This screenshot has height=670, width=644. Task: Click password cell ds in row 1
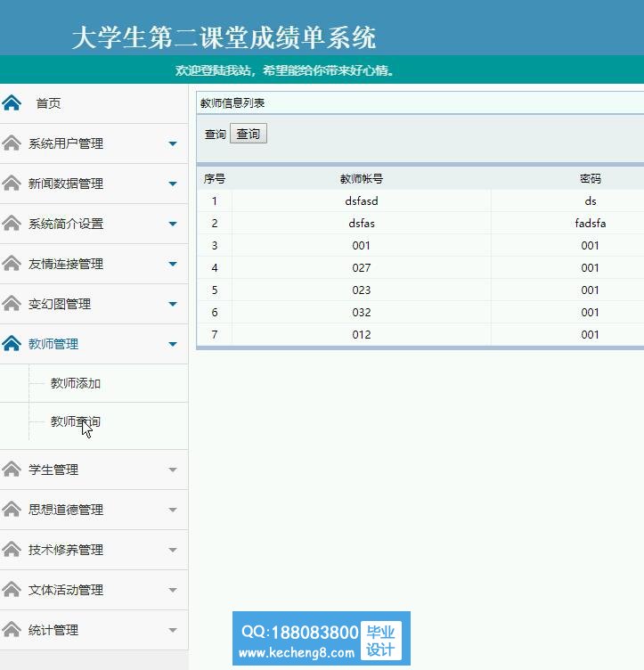[x=591, y=200]
